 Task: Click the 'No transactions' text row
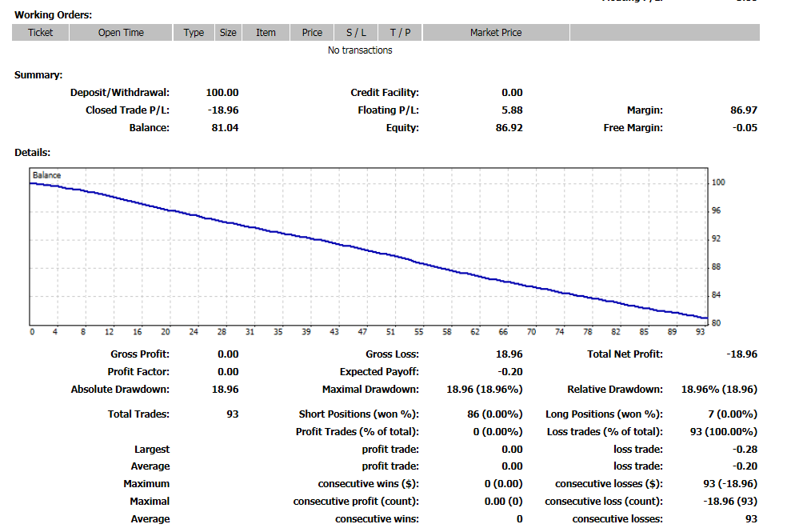point(360,50)
